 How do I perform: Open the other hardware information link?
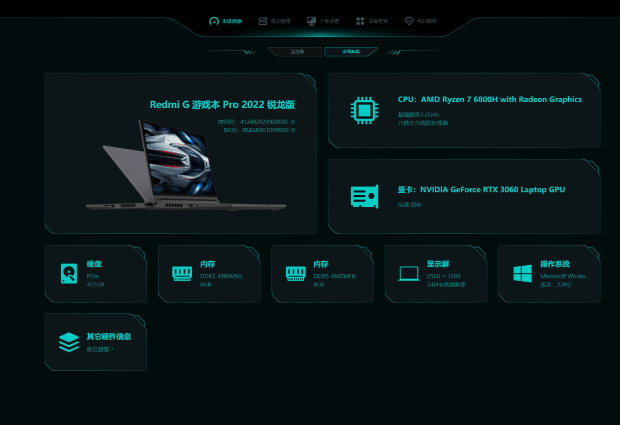click(x=100, y=349)
